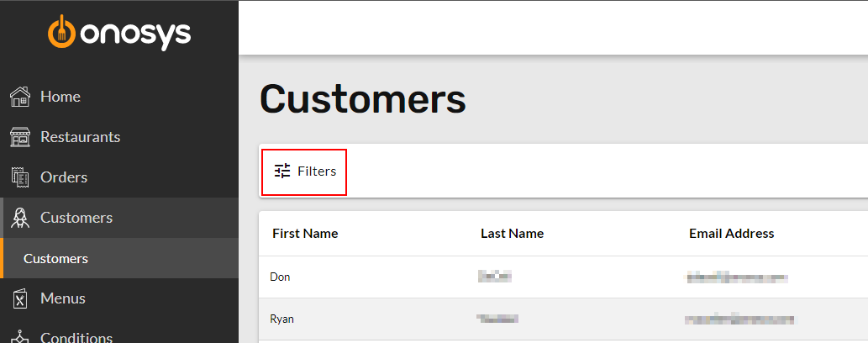Sort by Email Address column
Screen dimensions: 868x343
tap(731, 234)
